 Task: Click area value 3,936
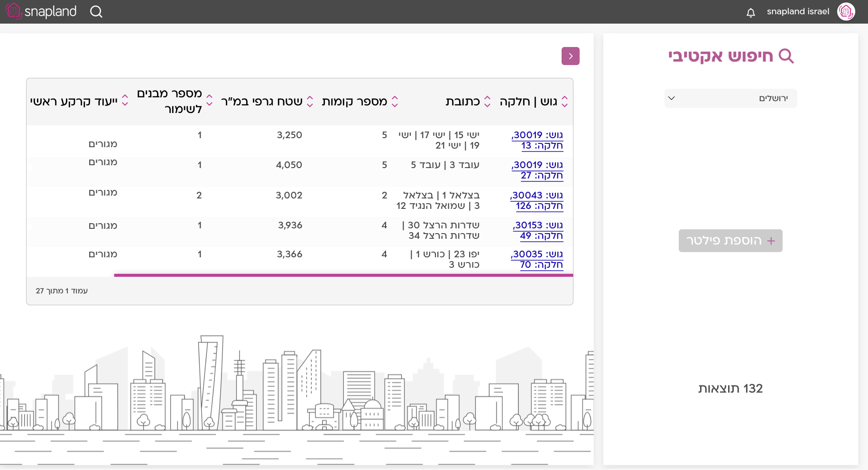pos(290,225)
